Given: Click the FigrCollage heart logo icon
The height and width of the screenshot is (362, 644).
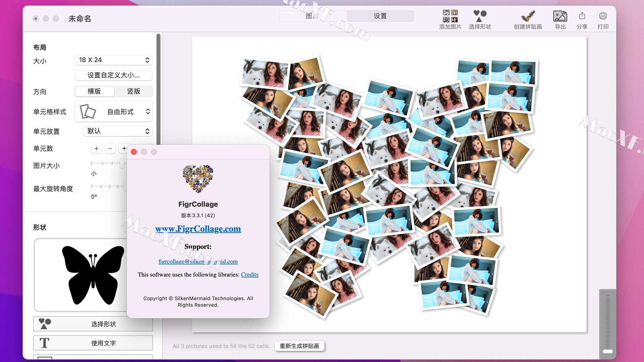Looking at the screenshot, I should point(198,179).
